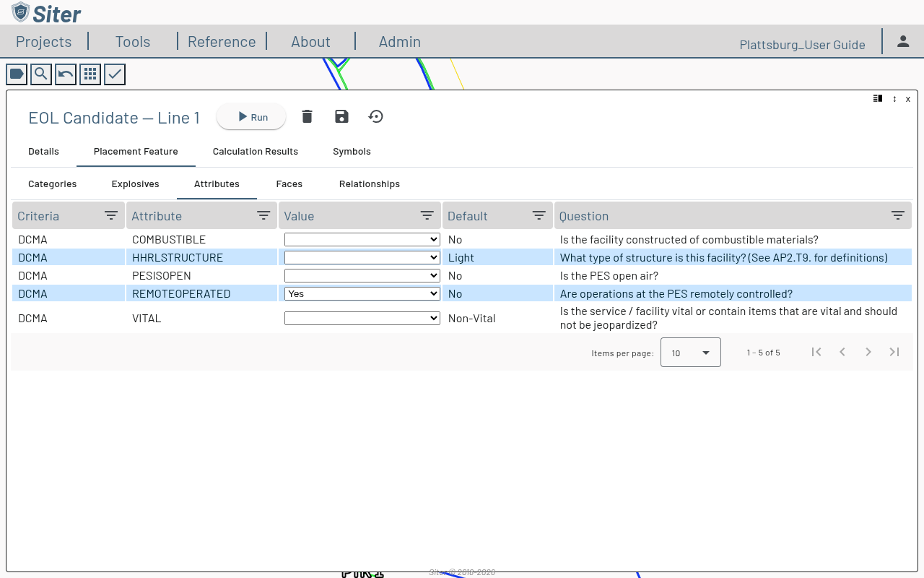Open the Question column filter icon
The width and height of the screenshot is (924, 578).
[898, 215]
